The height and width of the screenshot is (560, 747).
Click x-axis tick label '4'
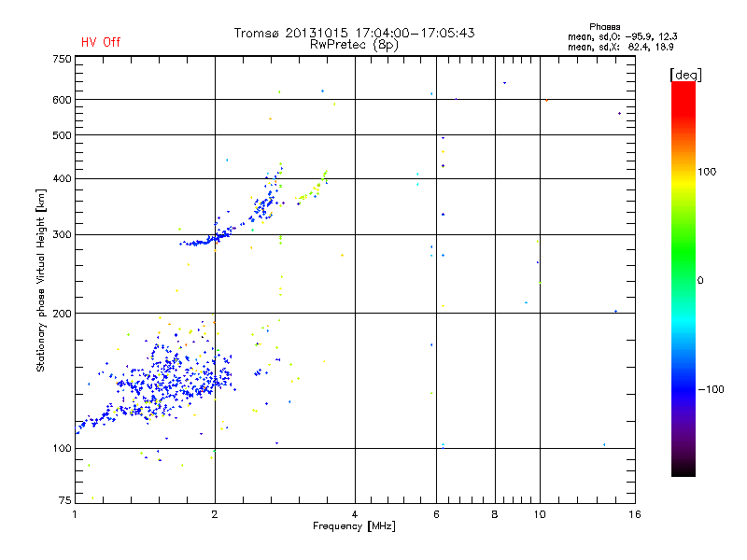point(355,514)
